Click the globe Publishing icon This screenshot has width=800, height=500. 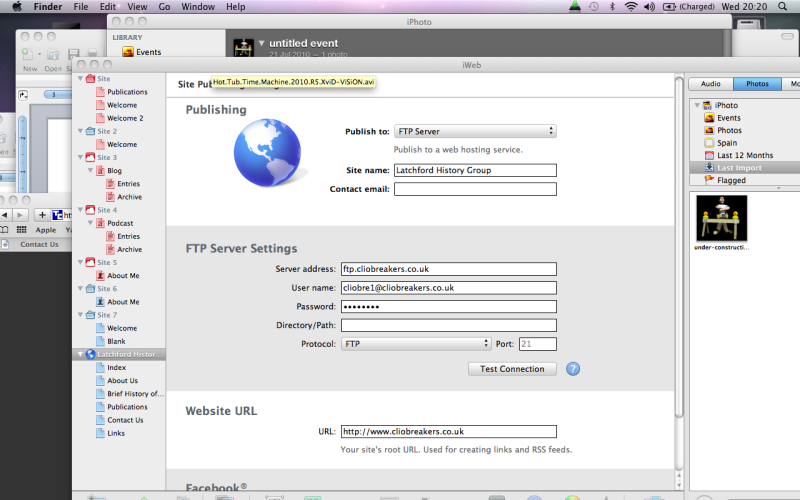[267, 153]
